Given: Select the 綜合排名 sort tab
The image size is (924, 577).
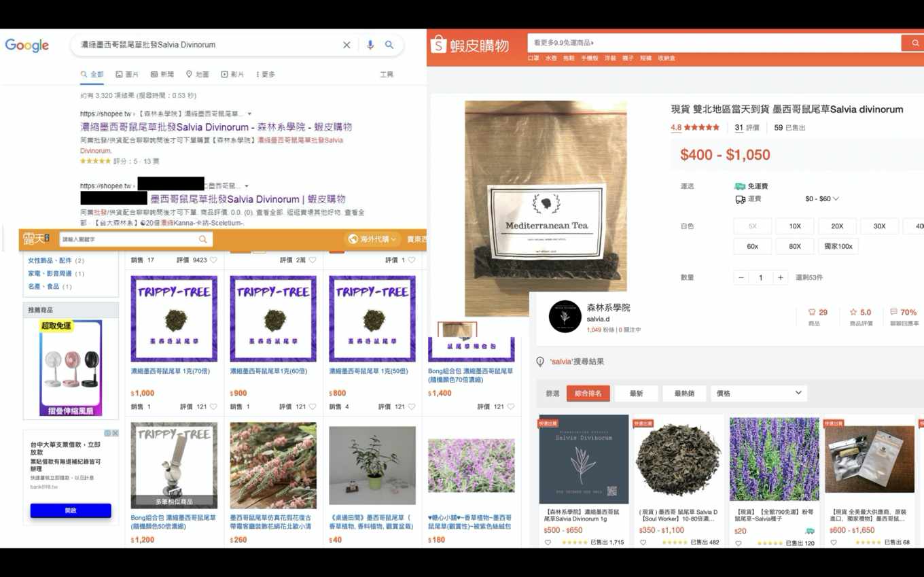Looking at the screenshot, I should (x=588, y=393).
